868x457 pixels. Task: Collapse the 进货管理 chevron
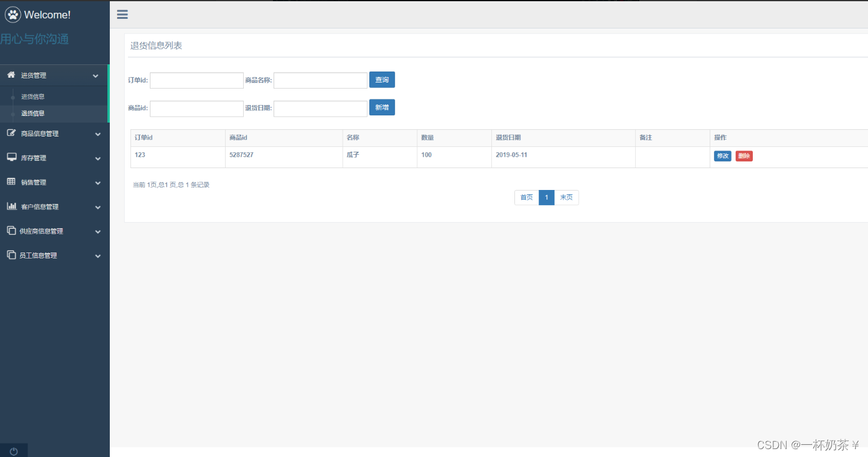[95, 76]
